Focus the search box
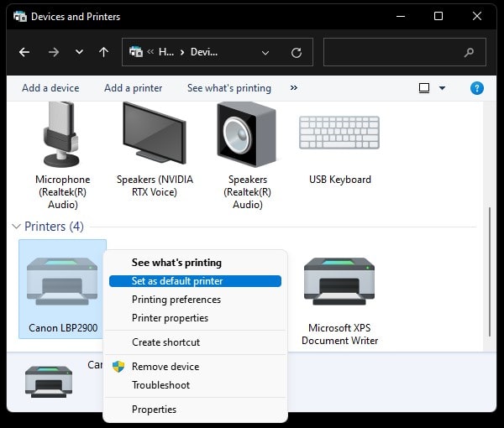 click(404, 52)
